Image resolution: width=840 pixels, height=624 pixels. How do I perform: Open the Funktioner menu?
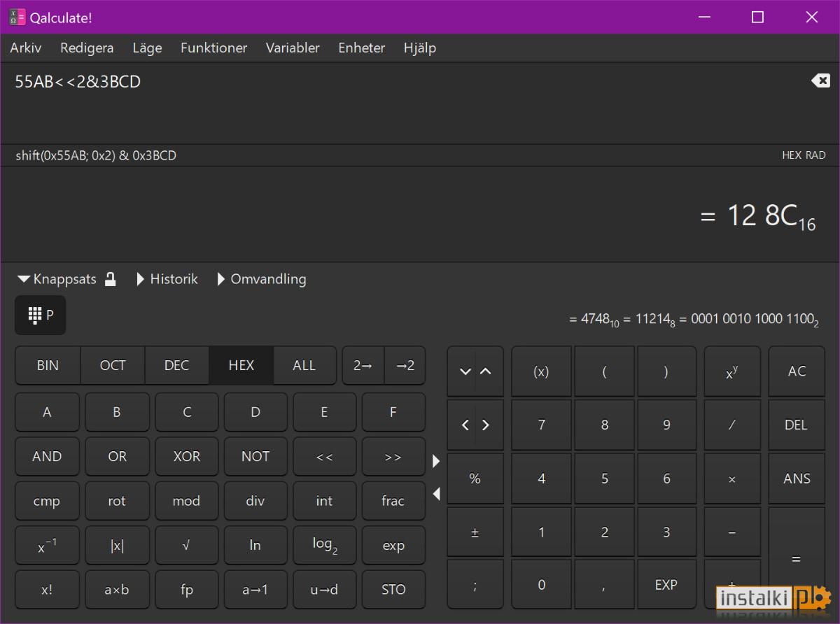click(213, 48)
